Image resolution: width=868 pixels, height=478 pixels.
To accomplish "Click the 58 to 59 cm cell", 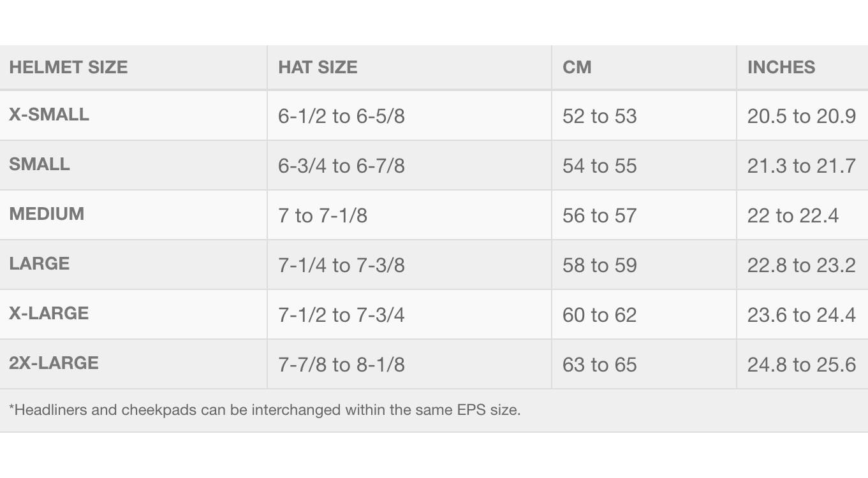I will (x=600, y=265).
